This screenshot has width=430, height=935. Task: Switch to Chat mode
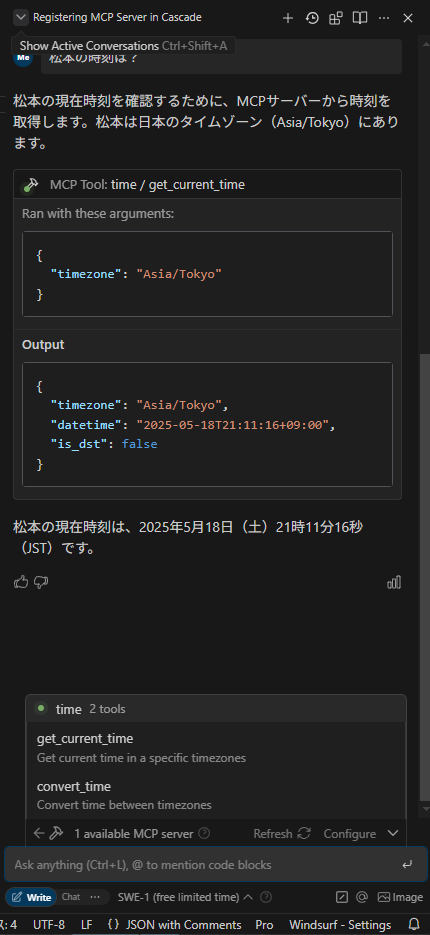71,897
